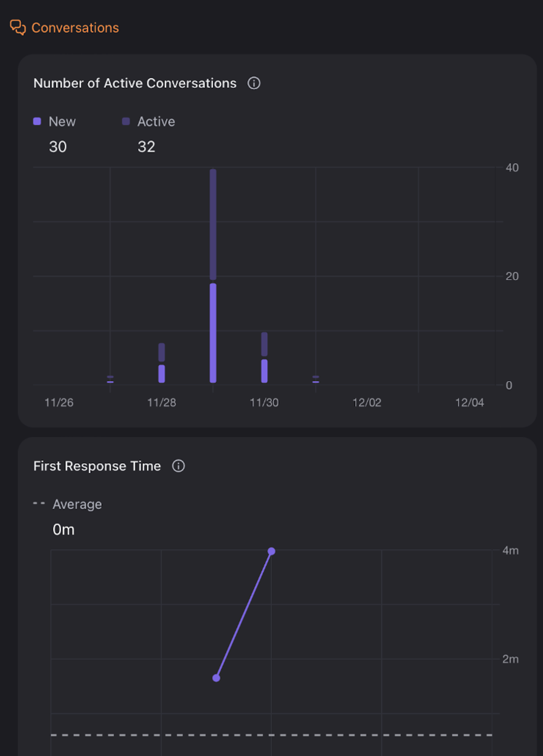Open the Number of Active Conversations info icon
The width and height of the screenshot is (543, 756).
pyautogui.click(x=254, y=83)
